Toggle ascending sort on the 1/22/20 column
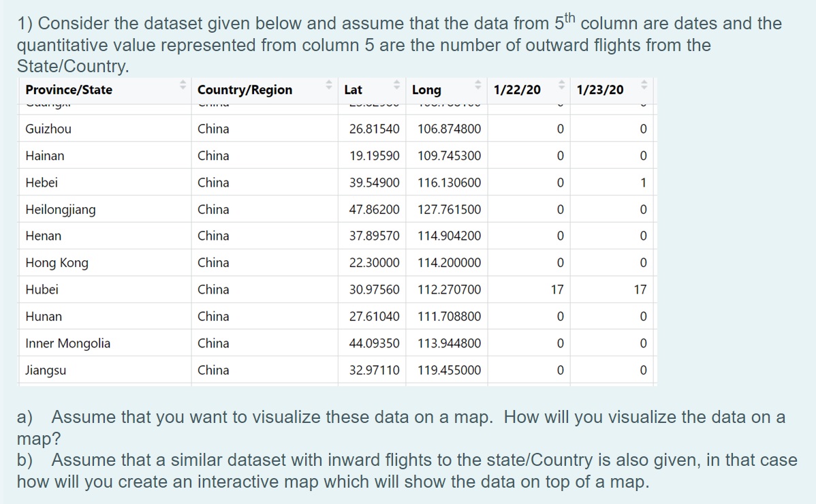The width and height of the screenshot is (816, 504). 561,84
